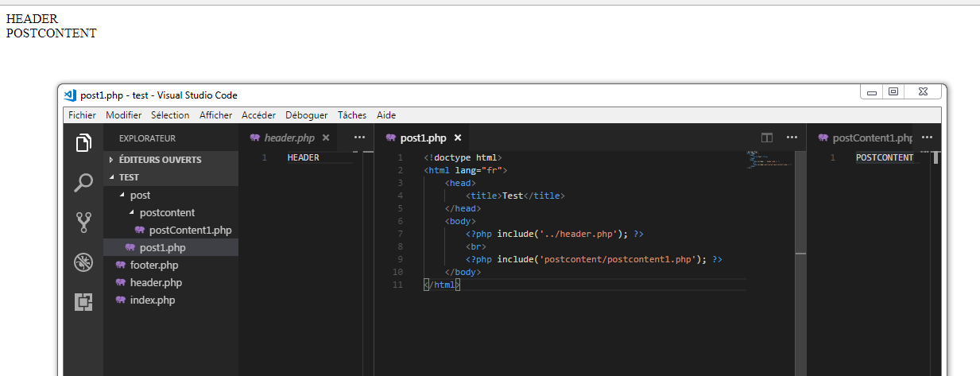The height and width of the screenshot is (376, 980).
Task: Open the Tâches menu
Action: point(352,115)
